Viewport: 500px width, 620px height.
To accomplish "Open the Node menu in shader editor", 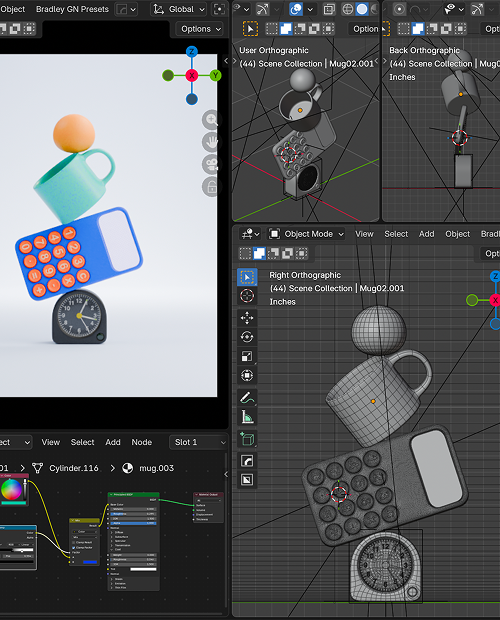I will (x=142, y=442).
